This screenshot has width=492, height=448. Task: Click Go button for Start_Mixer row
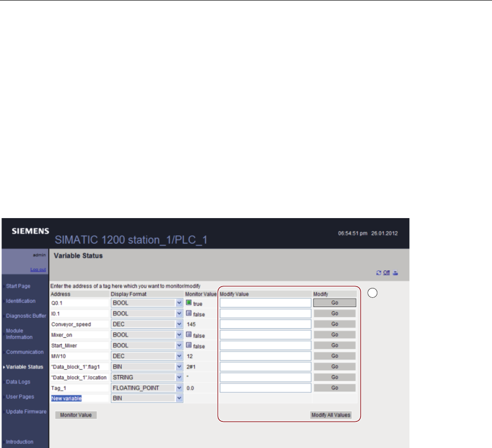tap(335, 346)
